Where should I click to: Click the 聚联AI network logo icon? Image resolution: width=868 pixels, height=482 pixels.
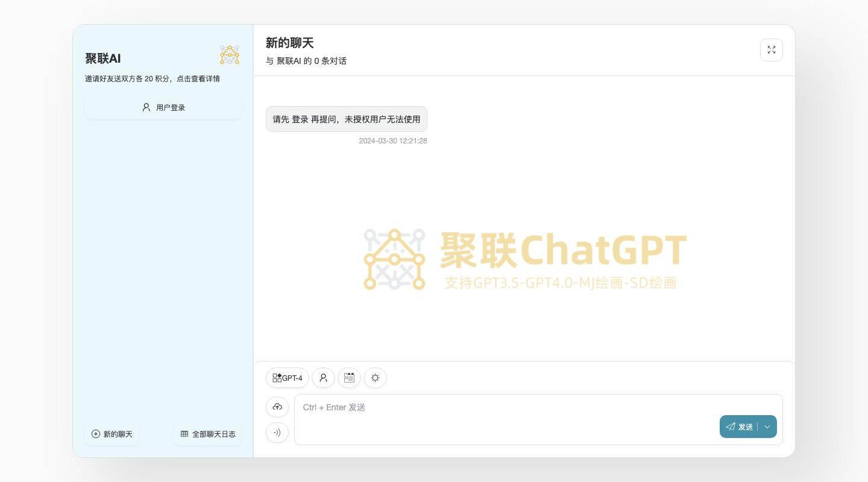coord(230,55)
